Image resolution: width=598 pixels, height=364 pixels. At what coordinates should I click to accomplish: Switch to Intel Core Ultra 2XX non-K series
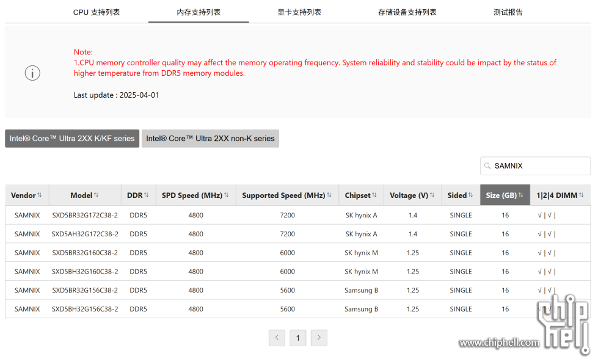click(210, 139)
